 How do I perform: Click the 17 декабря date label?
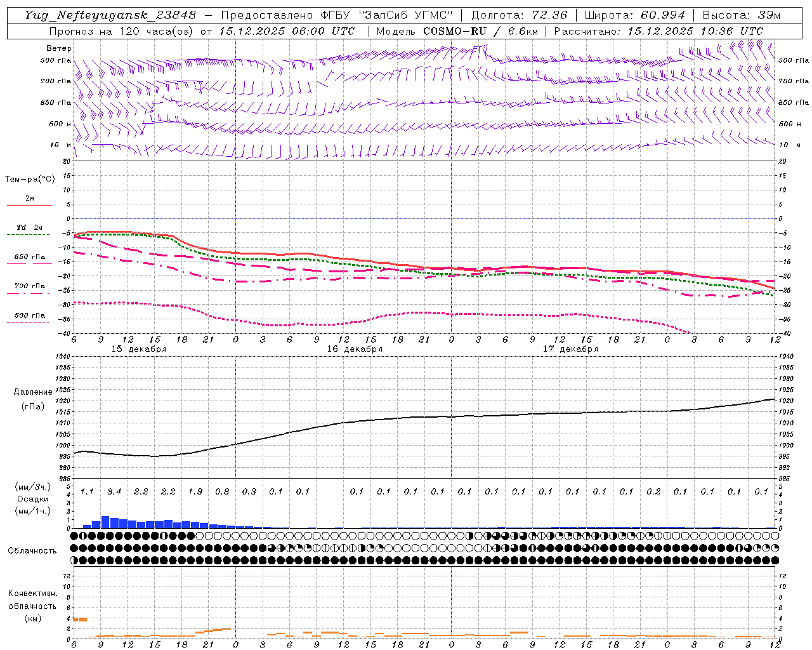pos(570,349)
